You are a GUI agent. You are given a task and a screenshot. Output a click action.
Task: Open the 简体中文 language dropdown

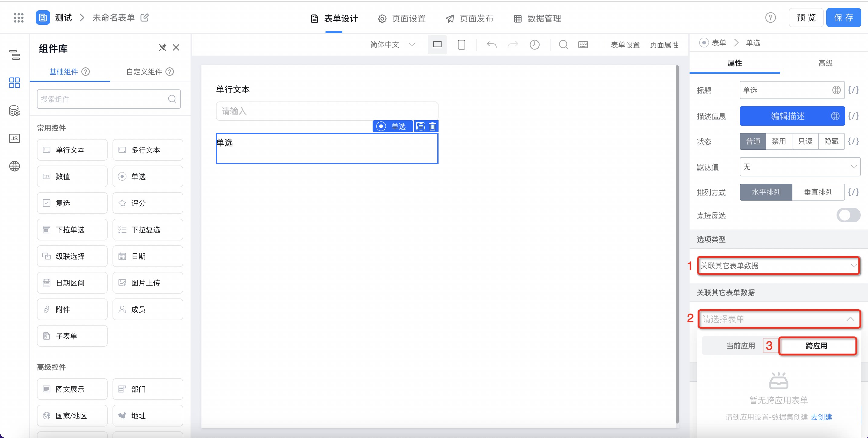pos(392,45)
